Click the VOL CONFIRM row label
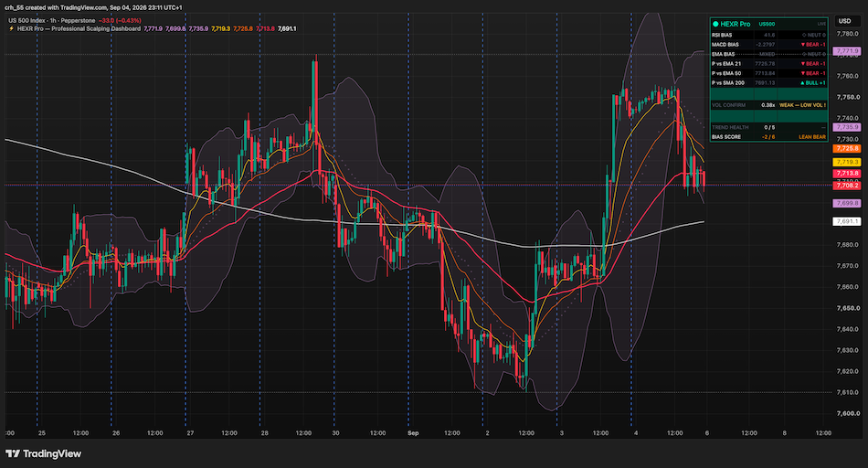The height and width of the screenshot is (468, 868). [728, 105]
